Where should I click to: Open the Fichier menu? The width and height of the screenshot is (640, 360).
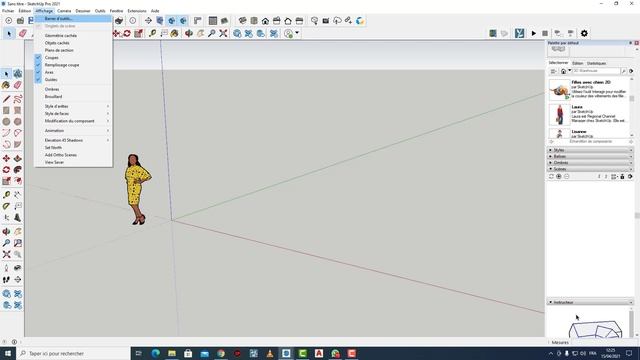click(x=8, y=11)
